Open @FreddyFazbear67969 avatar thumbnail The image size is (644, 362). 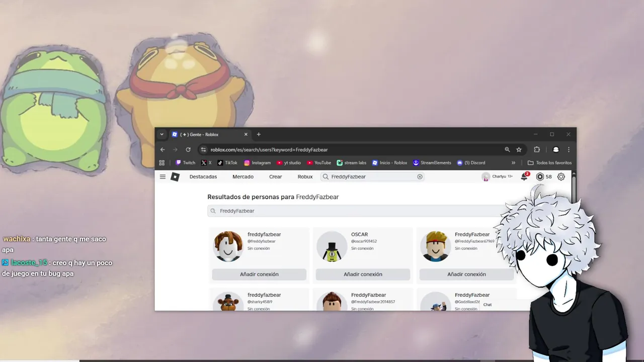(435, 246)
